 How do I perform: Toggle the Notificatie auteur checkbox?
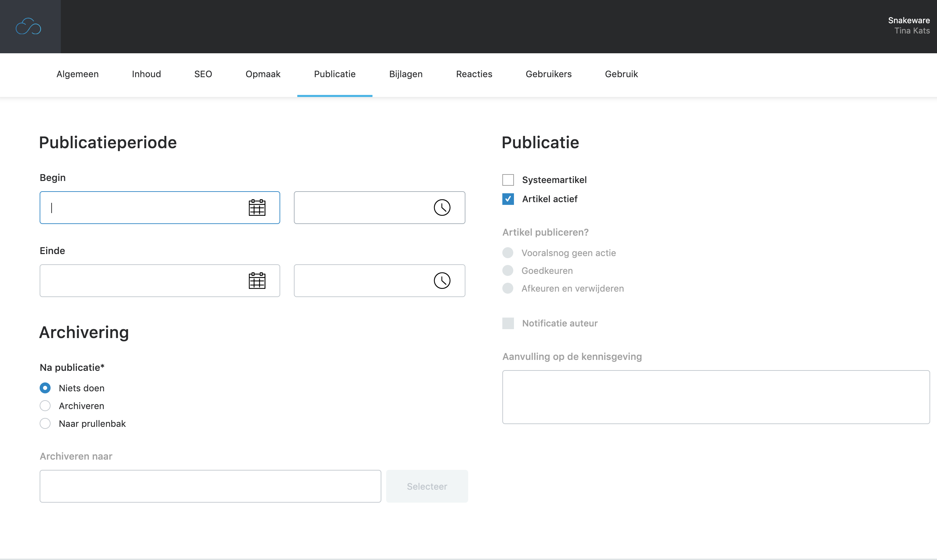508,323
